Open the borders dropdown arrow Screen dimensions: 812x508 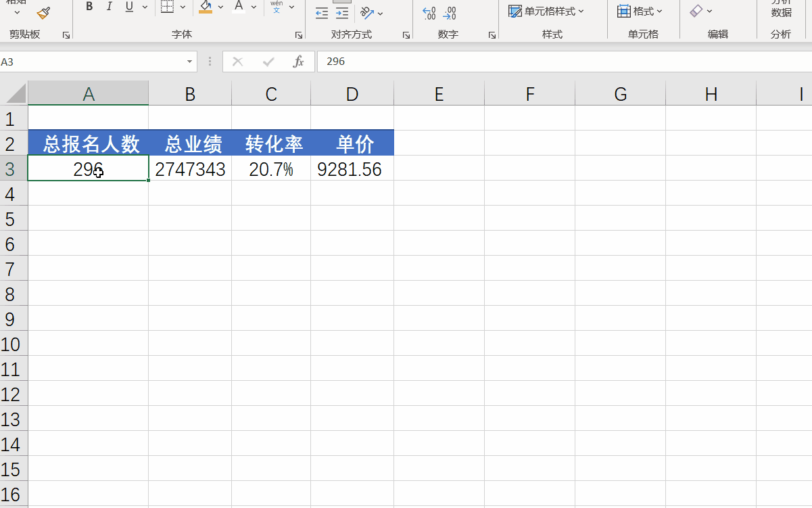[x=183, y=7]
